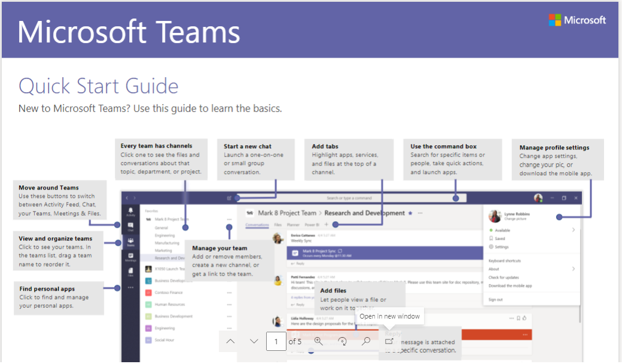Expand the About submenu arrow
The height and width of the screenshot is (364, 622).
click(x=573, y=268)
